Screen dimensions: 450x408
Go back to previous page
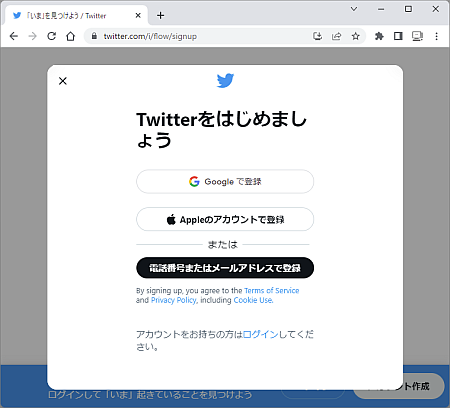click(14, 36)
